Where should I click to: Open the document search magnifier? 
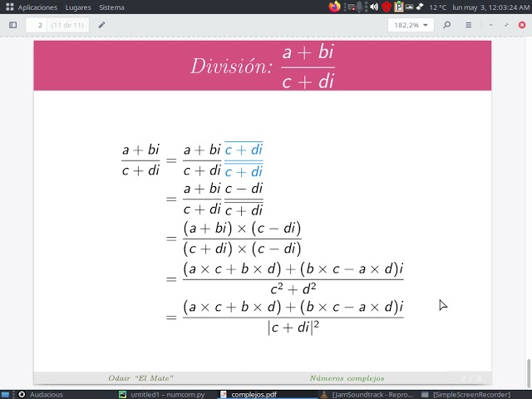coord(447,25)
